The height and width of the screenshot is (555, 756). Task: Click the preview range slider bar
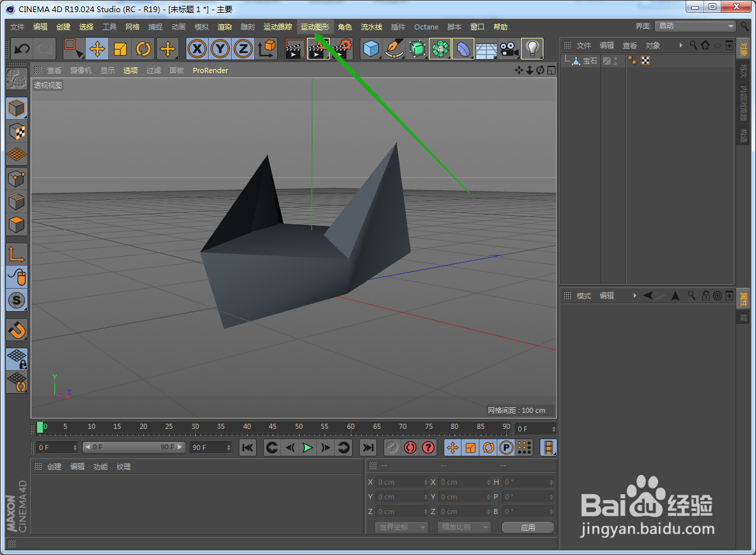(x=134, y=447)
